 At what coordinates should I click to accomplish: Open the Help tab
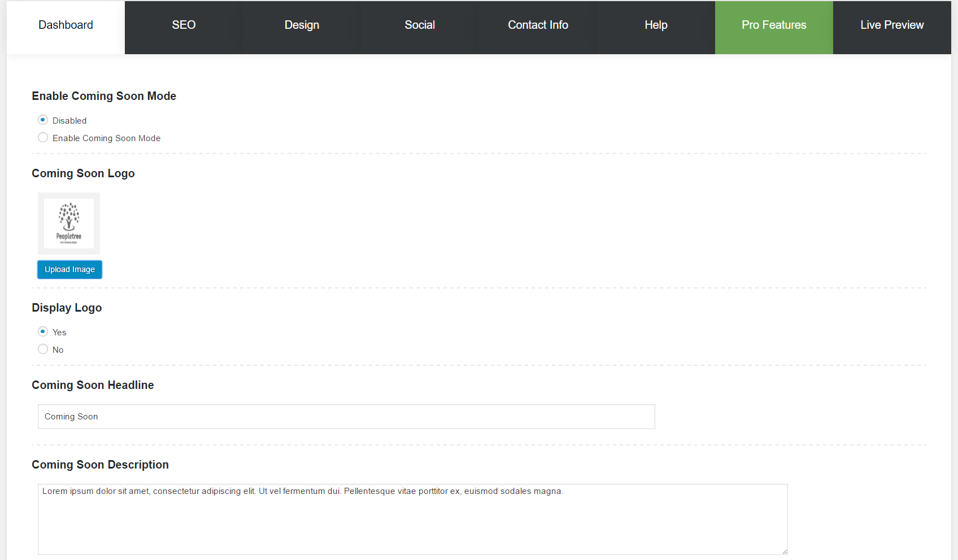(656, 27)
